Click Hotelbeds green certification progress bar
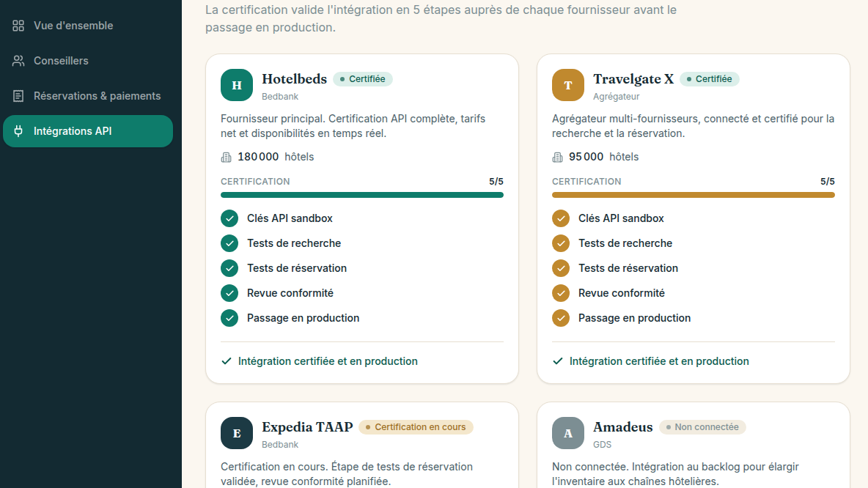868x488 pixels. pyautogui.click(x=362, y=195)
